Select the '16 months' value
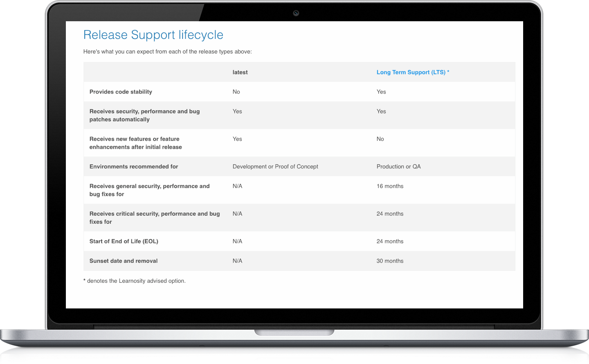The width and height of the screenshot is (589, 364). click(x=390, y=186)
